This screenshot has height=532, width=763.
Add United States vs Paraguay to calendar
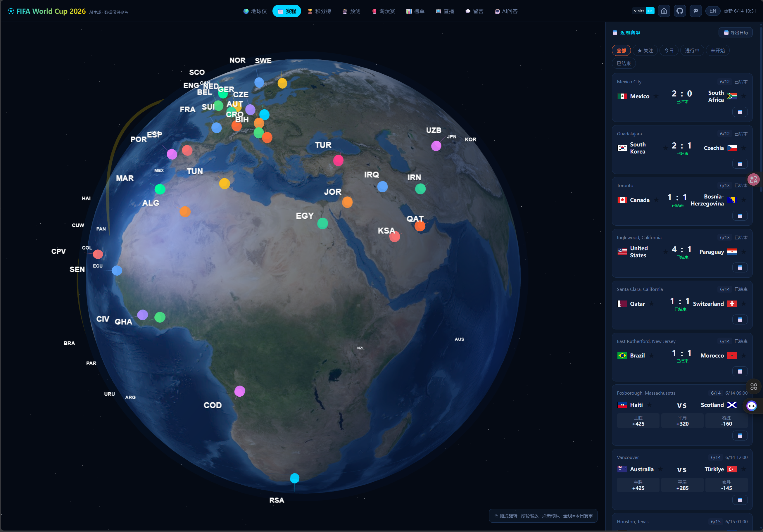point(740,268)
